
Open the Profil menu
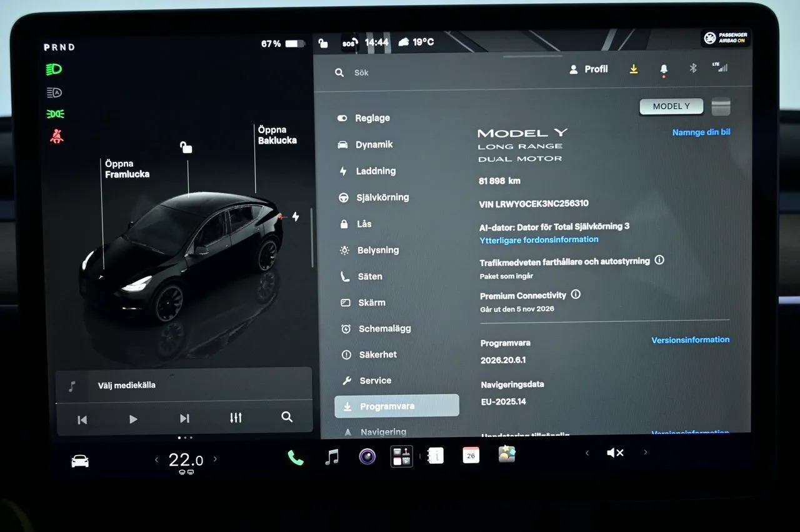pyautogui.click(x=589, y=69)
